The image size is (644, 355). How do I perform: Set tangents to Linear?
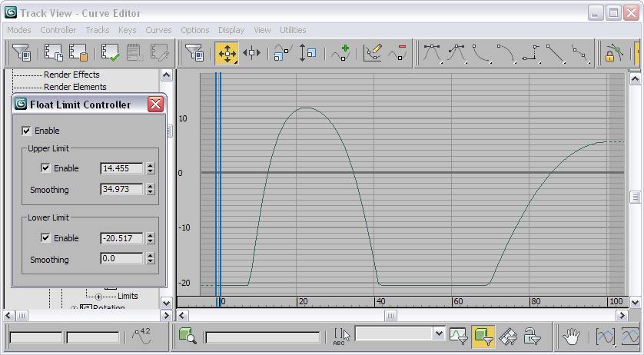556,53
